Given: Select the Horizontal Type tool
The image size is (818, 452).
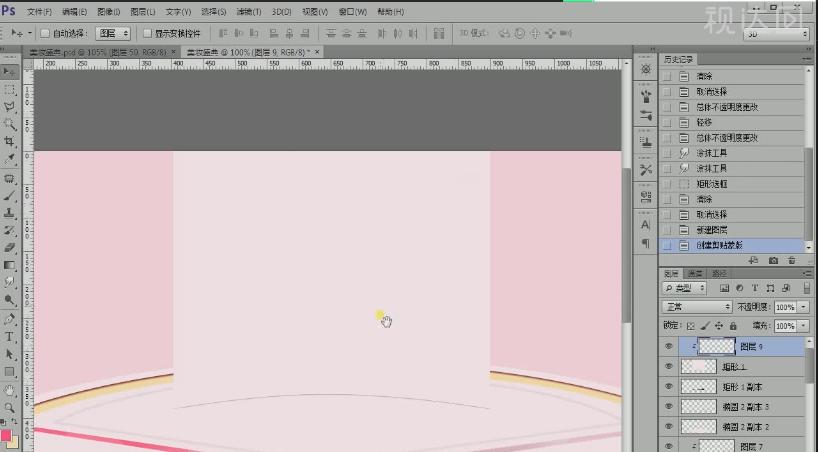Looking at the screenshot, I should 9,337.
